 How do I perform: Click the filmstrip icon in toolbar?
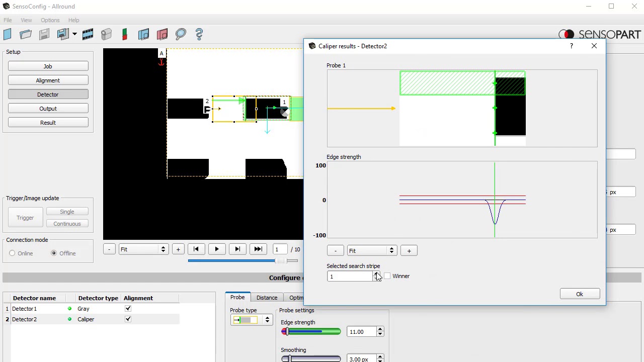click(x=88, y=34)
